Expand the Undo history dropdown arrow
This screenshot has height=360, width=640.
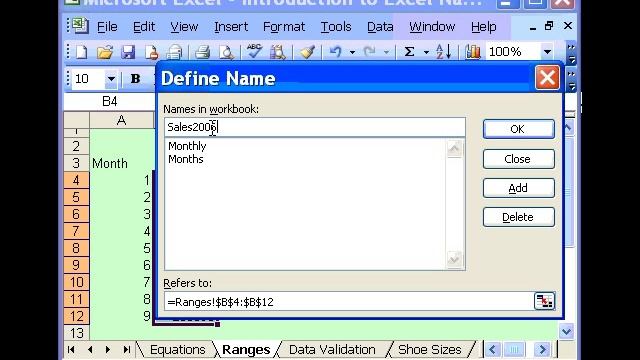click(352, 52)
